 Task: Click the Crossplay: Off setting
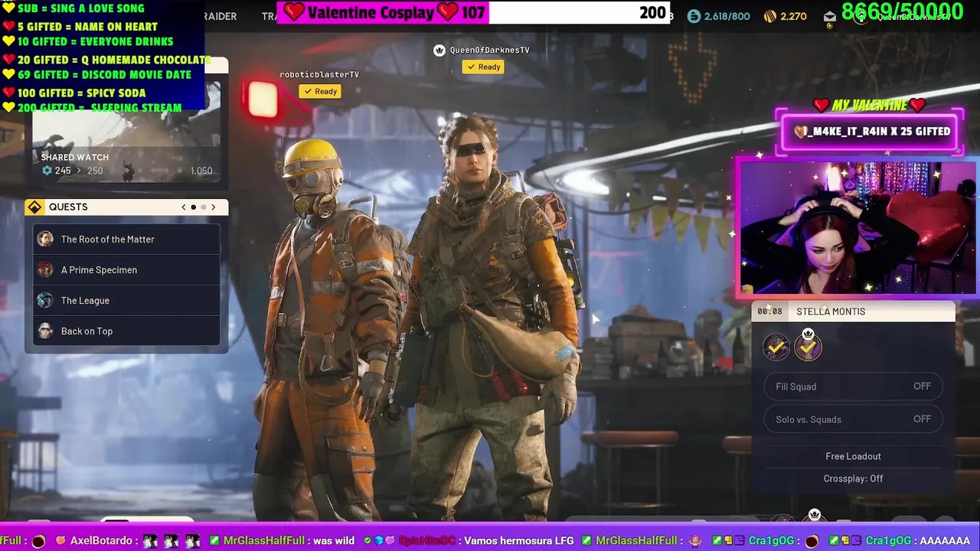(x=853, y=478)
